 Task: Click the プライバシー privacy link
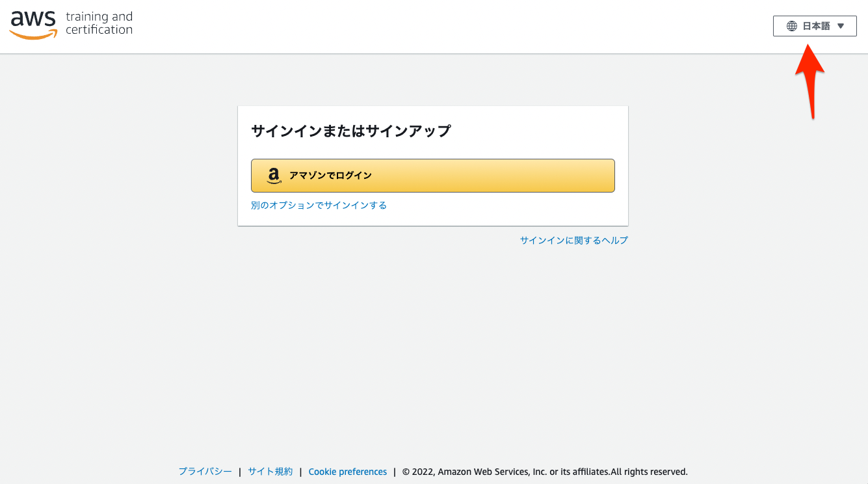[205, 471]
